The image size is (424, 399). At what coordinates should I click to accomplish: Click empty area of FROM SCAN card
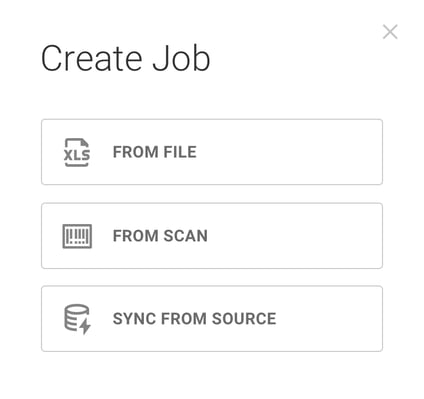(x=295, y=236)
